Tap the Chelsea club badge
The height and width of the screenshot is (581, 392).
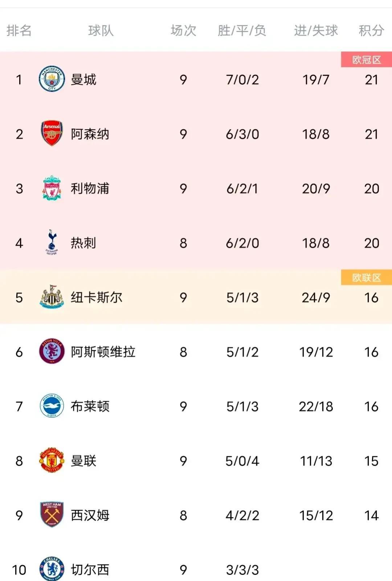(52, 569)
